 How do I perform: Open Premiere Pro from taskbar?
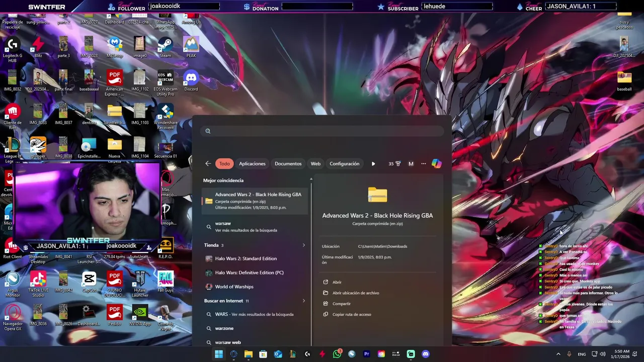click(x=366, y=354)
